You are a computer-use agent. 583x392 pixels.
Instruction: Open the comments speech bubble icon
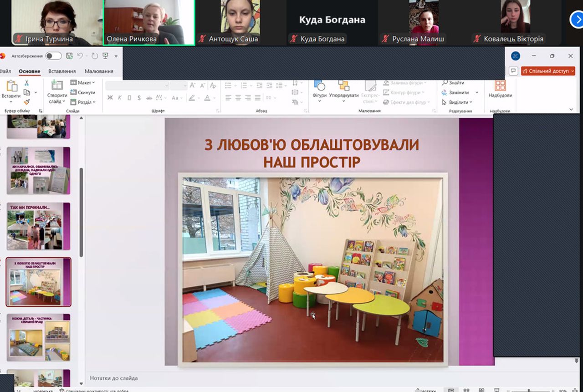[x=513, y=71]
